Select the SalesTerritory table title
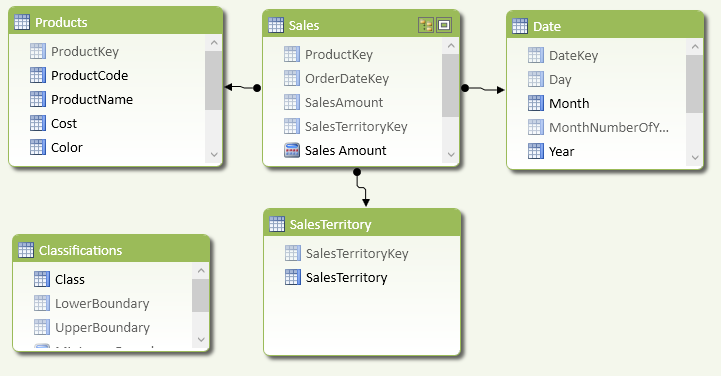 pos(331,224)
